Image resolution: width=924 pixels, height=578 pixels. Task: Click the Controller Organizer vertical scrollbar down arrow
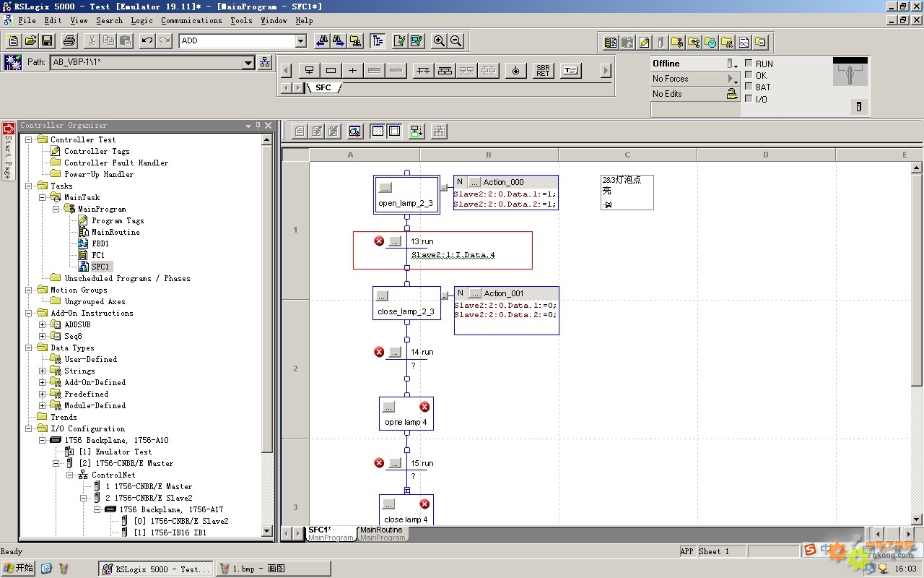tap(267, 531)
